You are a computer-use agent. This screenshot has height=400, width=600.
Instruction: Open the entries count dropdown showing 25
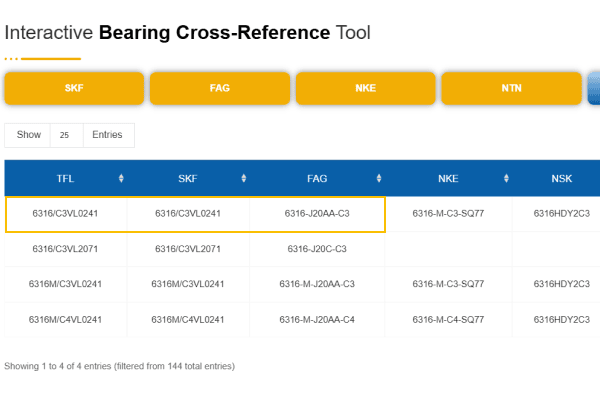tap(67, 135)
